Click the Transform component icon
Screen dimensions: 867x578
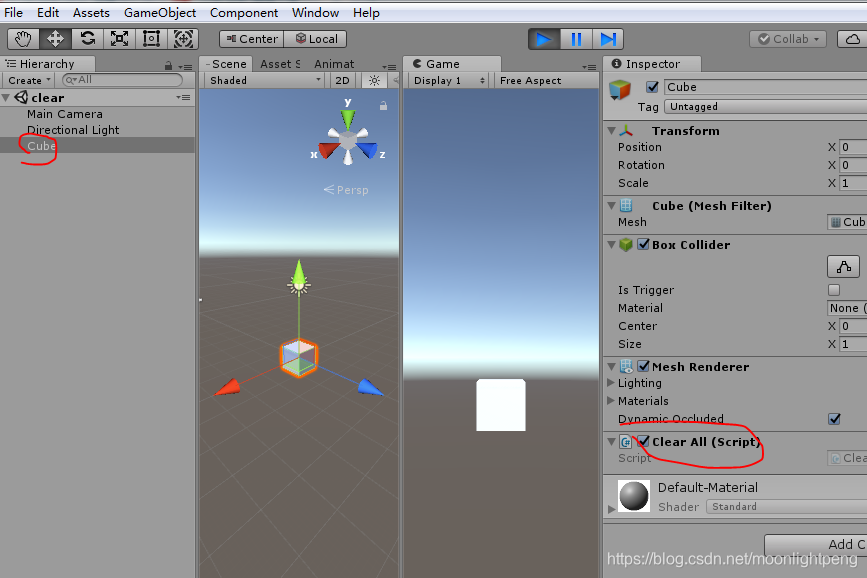tap(626, 131)
